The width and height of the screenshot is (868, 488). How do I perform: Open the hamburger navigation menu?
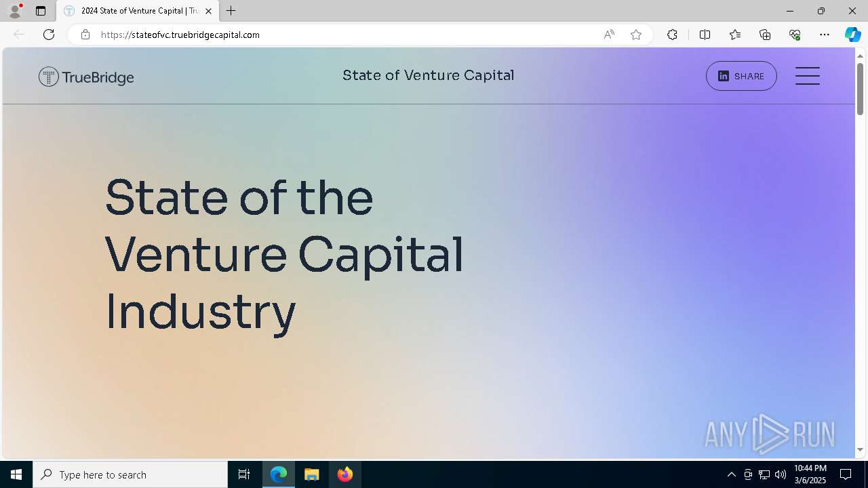click(x=808, y=76)
